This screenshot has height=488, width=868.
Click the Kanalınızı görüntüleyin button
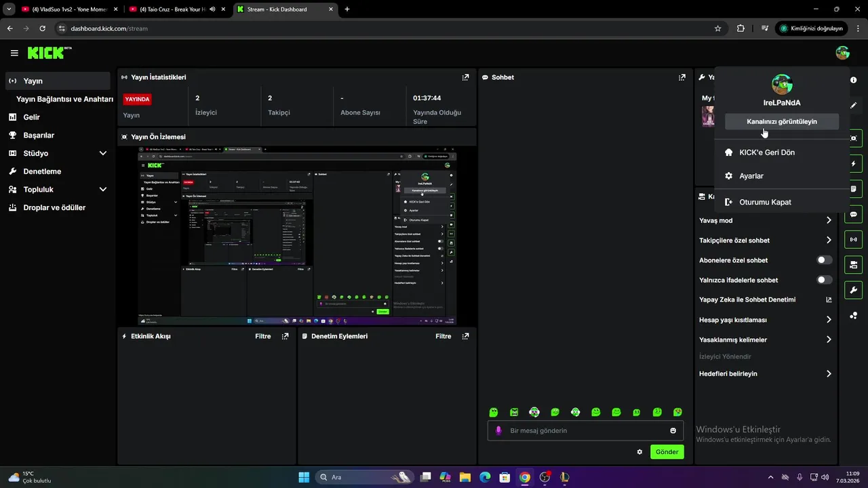(782, 121)
